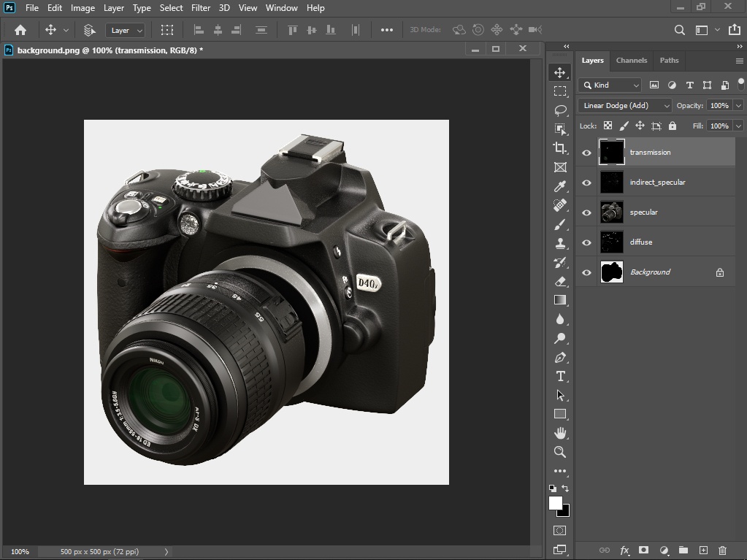747x560 pixels.
Task: Collapse the tools panel double arrows
Action: pos(566,46)
